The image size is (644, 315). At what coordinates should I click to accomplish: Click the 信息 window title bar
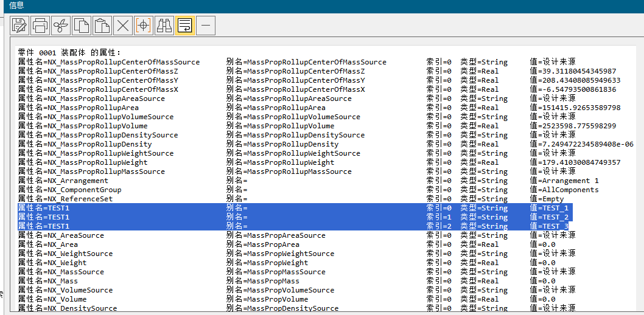pos(304,5)
